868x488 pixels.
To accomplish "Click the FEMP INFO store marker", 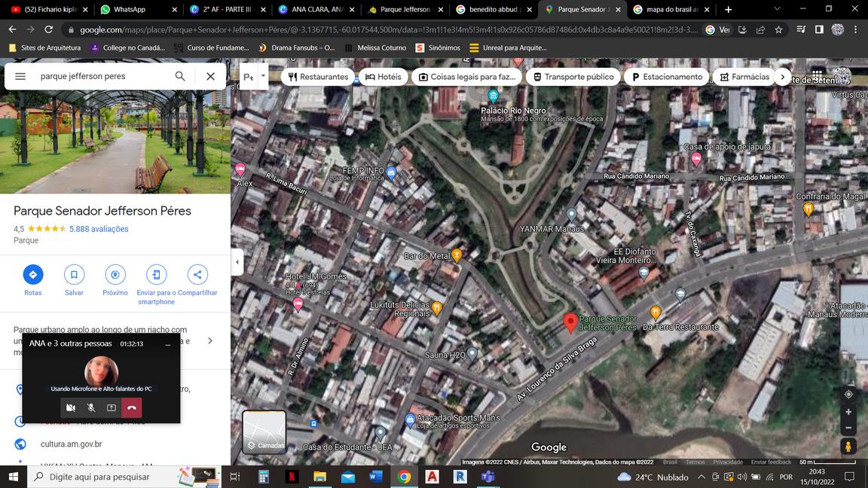I will point(391,172).
